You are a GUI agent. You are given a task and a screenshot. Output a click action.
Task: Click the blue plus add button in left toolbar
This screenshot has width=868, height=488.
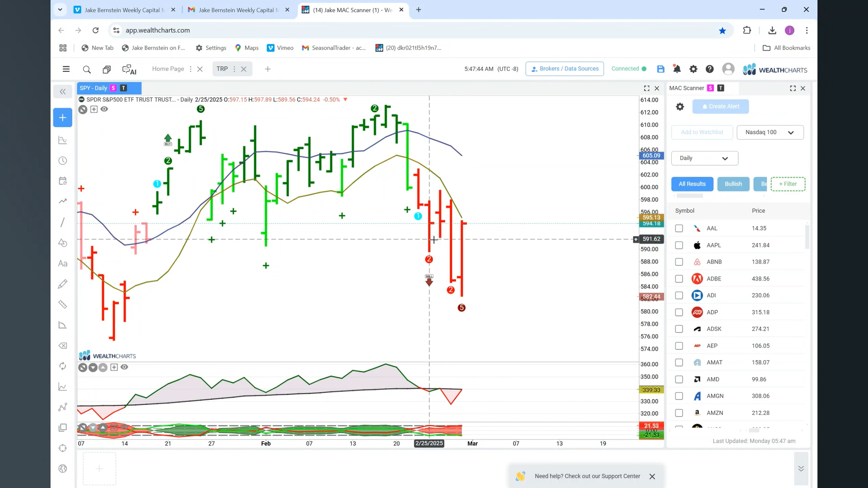click(63, 117)
